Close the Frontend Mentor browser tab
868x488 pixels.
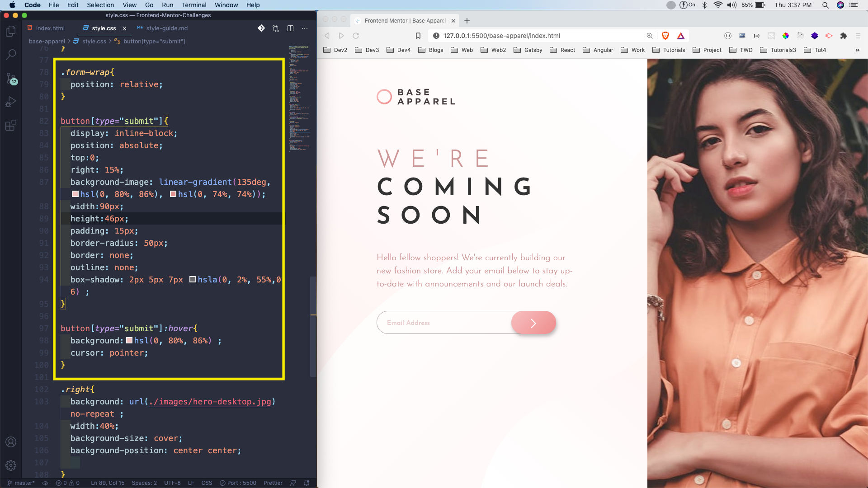click(453, 21)
